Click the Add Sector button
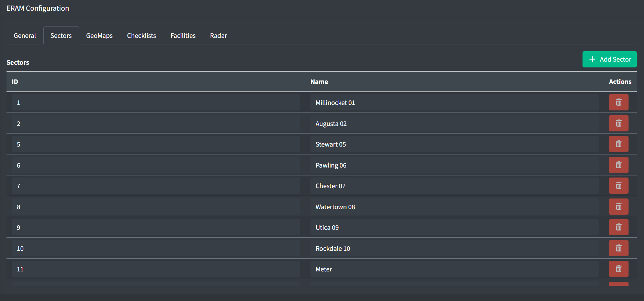This screenshot has height=301, width=644. point(609,59)
